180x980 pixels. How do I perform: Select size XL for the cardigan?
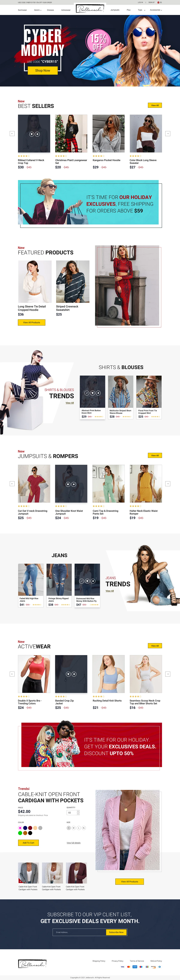[x=84, y=828]
